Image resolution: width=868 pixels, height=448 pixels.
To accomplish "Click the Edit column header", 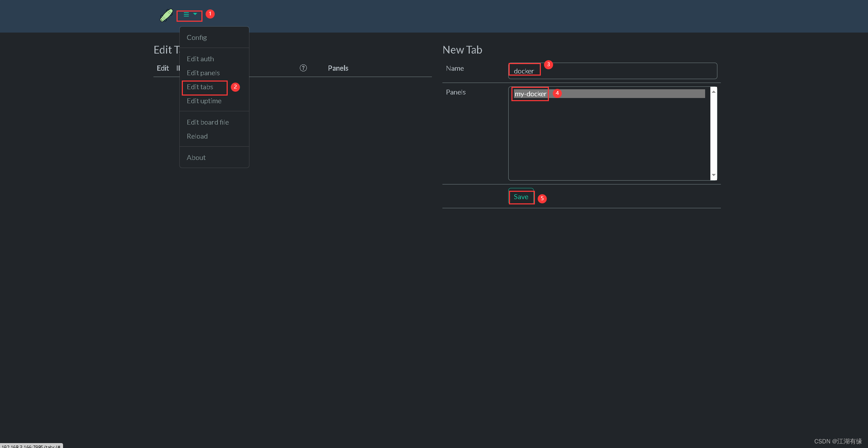I will (163, 68).
